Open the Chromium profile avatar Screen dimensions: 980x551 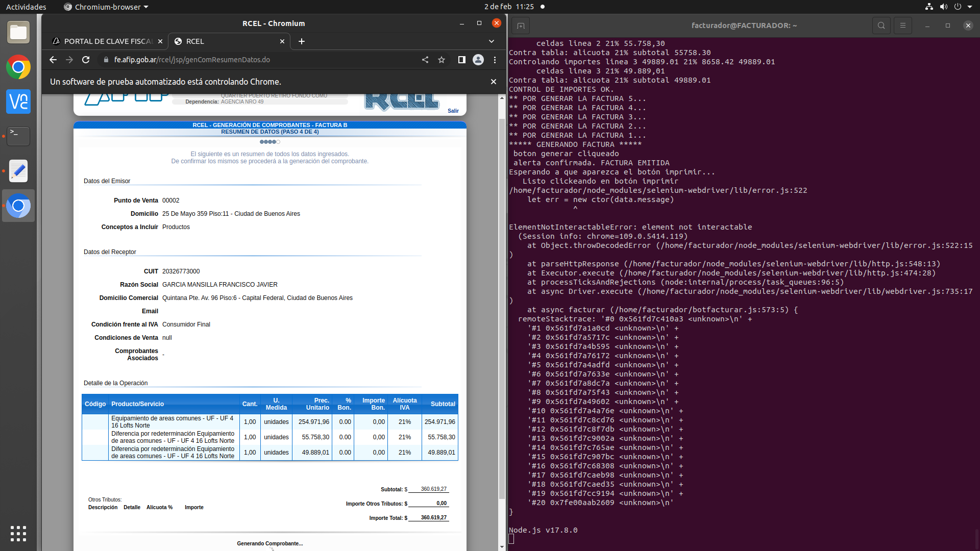tap(478, 60)
